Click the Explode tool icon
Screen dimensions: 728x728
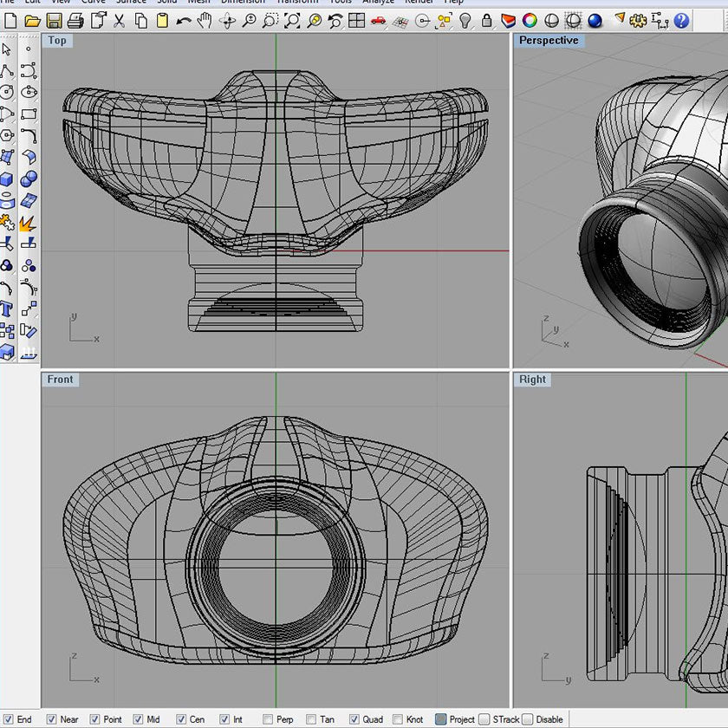(x=28, y=223)
